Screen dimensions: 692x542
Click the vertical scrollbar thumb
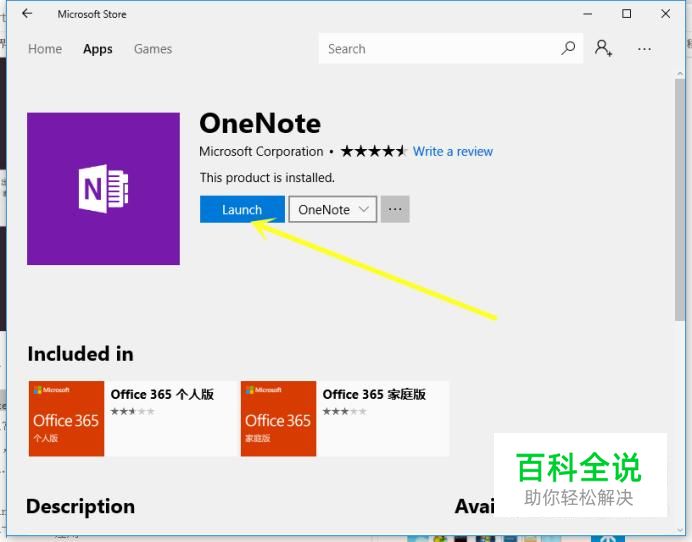pyautogui.click(x=680, y=200)
